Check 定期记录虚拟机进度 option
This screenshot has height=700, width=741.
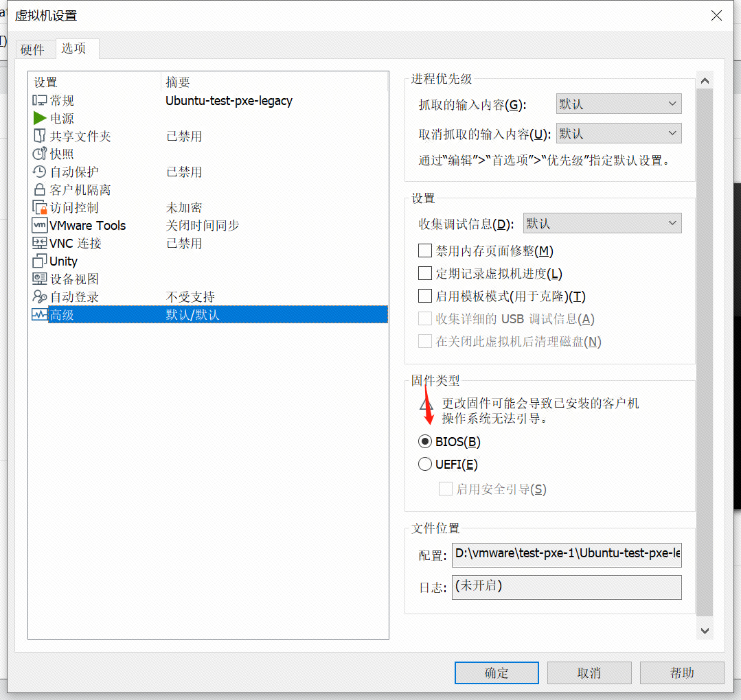424,273
